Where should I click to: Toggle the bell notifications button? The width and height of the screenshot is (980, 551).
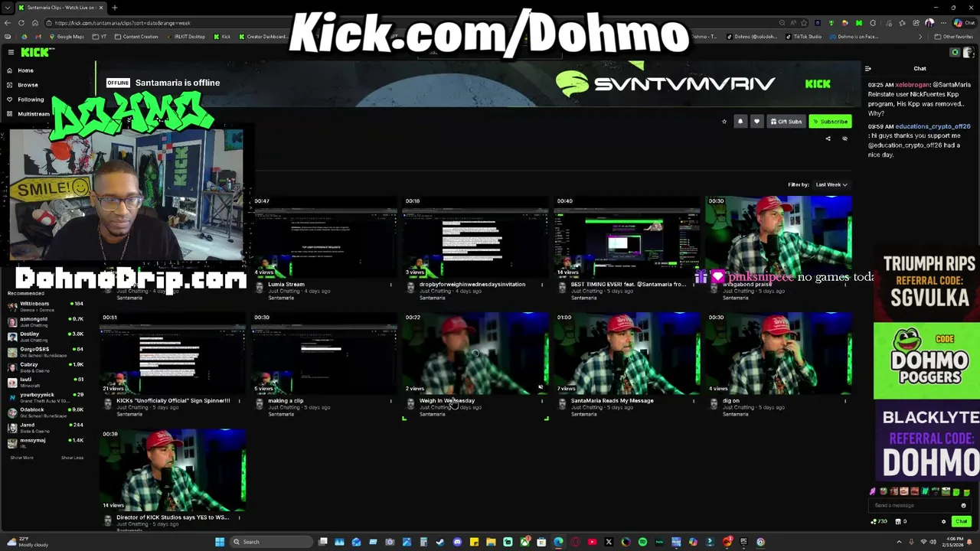pos(740,122)
